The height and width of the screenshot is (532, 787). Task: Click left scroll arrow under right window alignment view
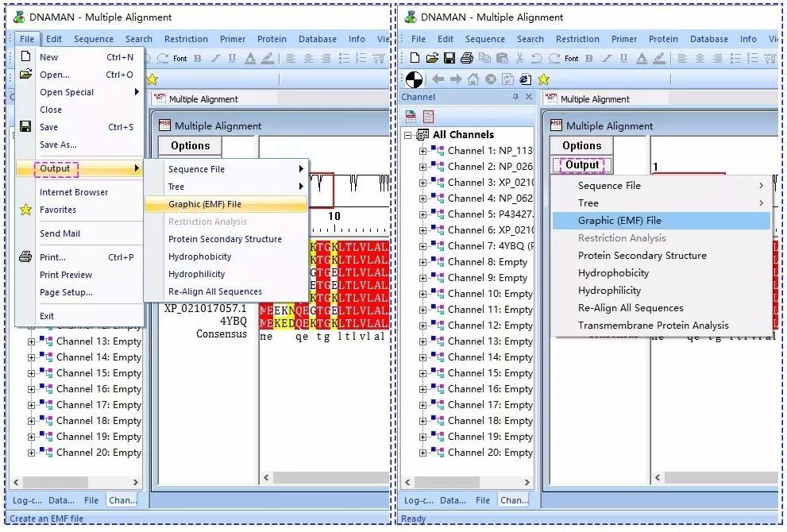[658, 477]
